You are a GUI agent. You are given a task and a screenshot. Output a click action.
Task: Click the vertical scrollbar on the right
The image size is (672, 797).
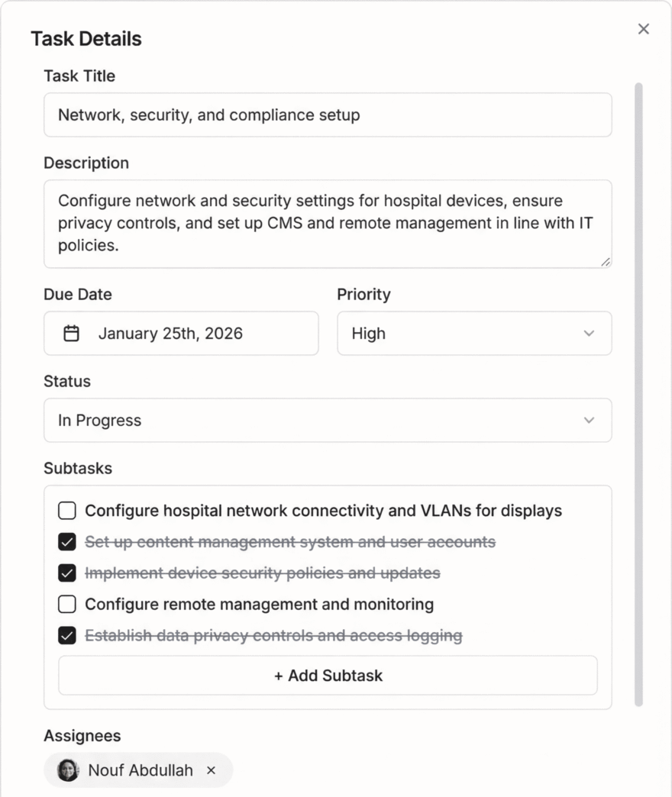pyautogui.click(x=639, y=382)
